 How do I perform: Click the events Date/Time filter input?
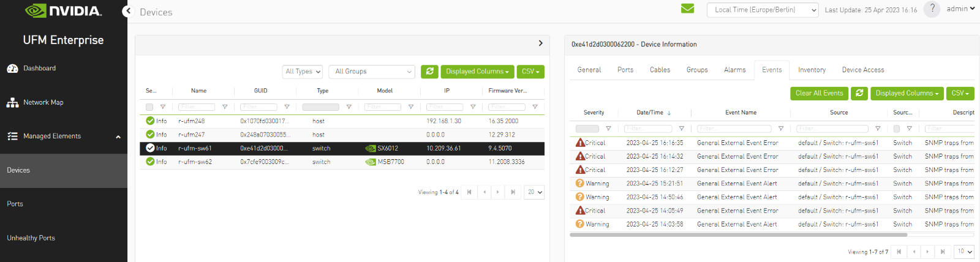coord(649,129)
